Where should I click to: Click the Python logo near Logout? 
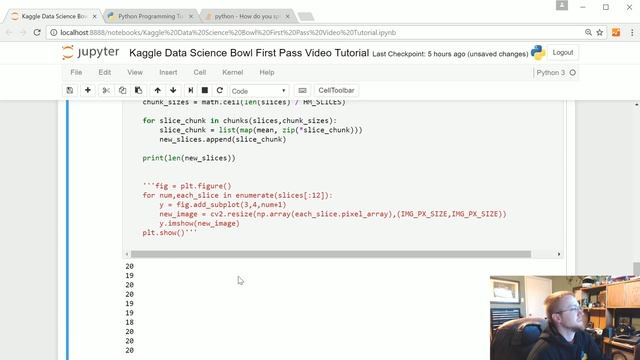tap(538, 53)
